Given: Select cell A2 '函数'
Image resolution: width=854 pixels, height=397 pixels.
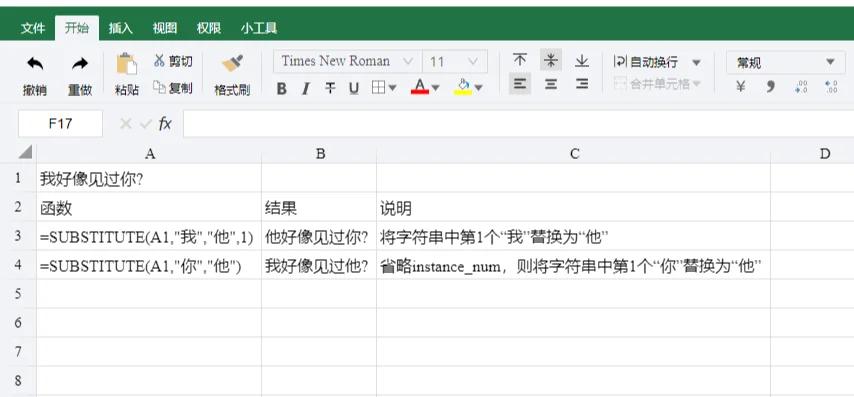Looking at the screenshot, I should 149,207.
